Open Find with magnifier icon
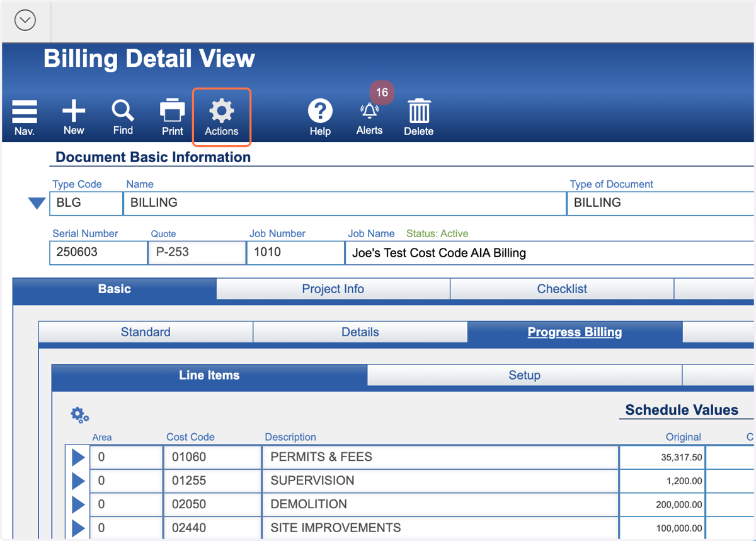The image size is (756, 541). 123,117
